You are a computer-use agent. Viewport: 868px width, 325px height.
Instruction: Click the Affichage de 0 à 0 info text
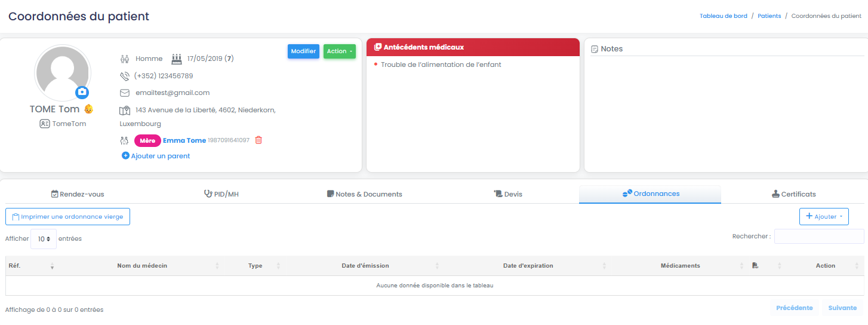tap(54, 310)
